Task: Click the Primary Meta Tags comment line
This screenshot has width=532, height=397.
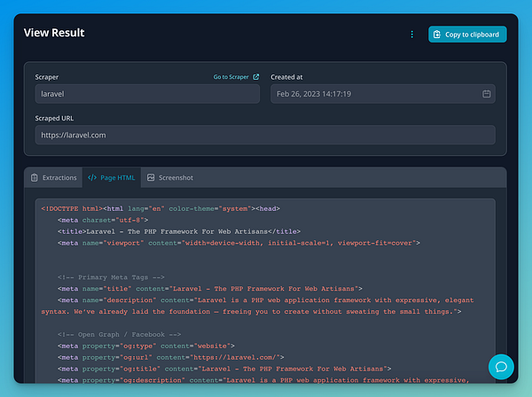Action: 106,276
